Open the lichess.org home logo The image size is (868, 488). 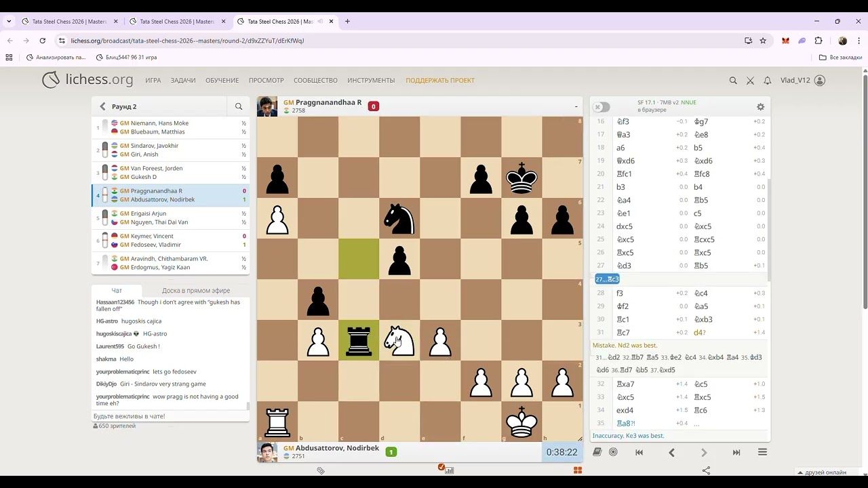(x=87, y=80)
